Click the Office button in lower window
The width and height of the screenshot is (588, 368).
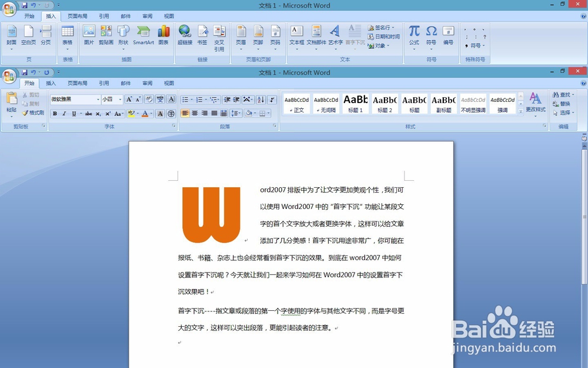pos(9,76)
